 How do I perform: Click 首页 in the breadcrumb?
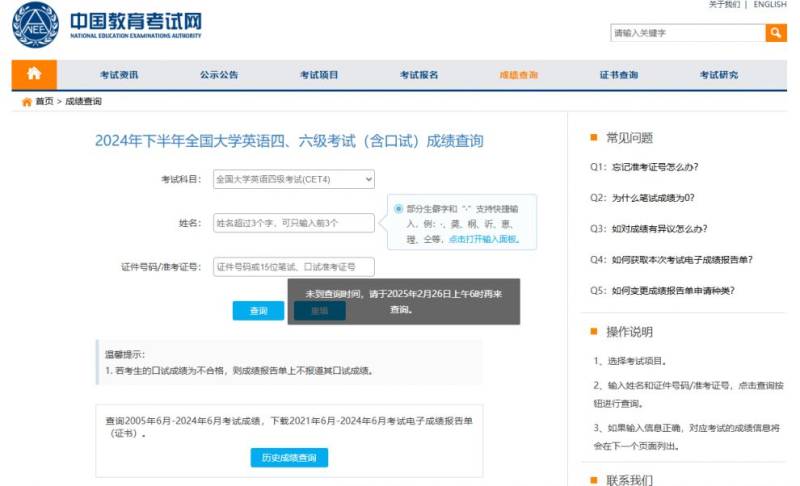[44, 101]
